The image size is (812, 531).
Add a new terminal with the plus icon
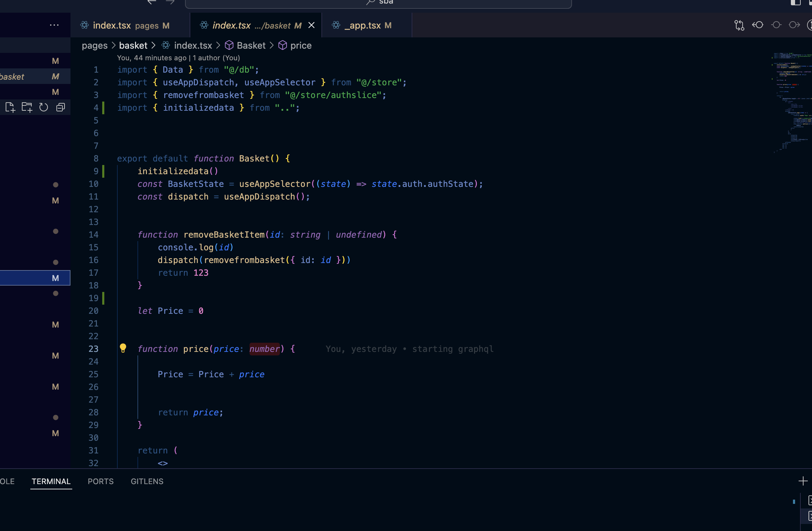click(x=803, y=481)
